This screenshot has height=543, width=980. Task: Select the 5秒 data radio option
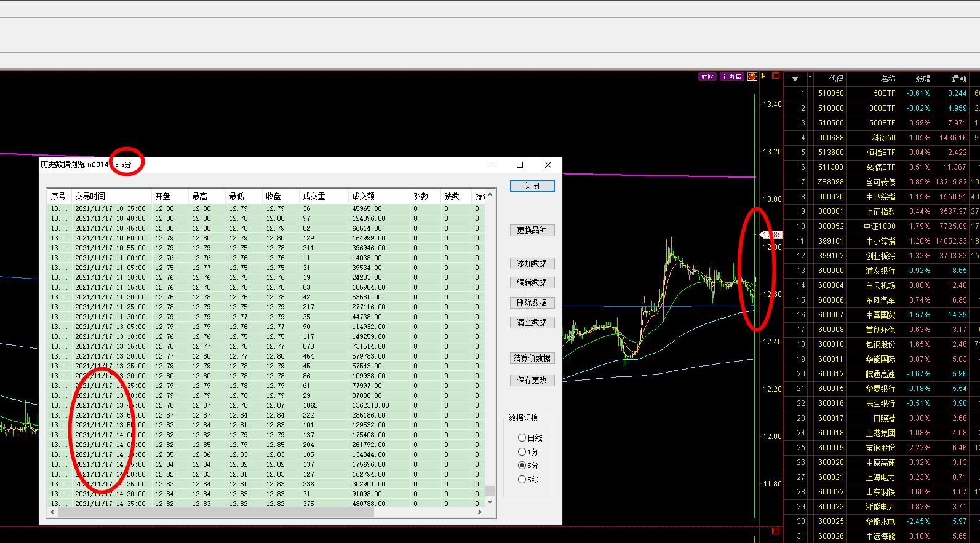click(528, 480)
